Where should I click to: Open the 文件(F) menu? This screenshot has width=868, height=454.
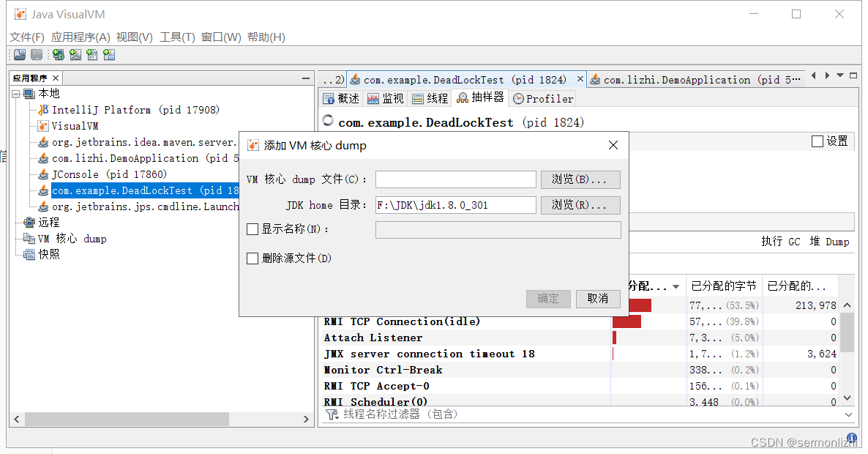pyautogui.click(x=26, y=37)
